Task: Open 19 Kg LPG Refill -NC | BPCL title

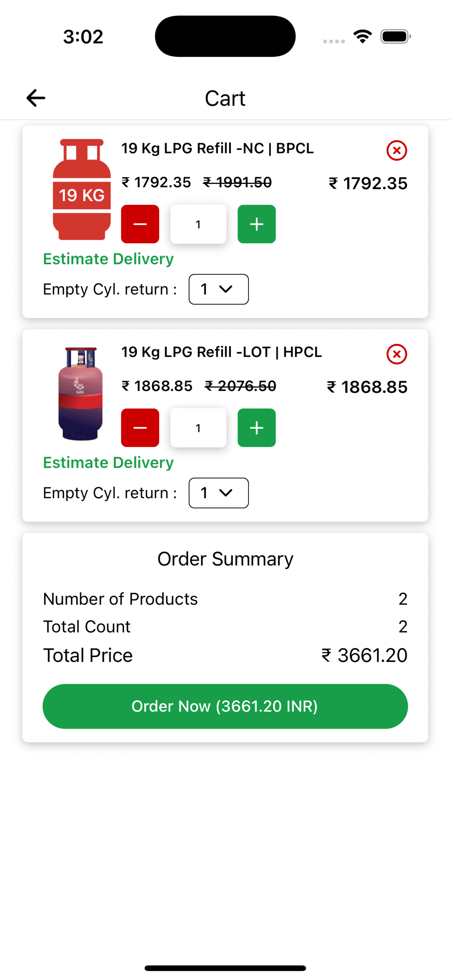Action: (x=217, y=148)
